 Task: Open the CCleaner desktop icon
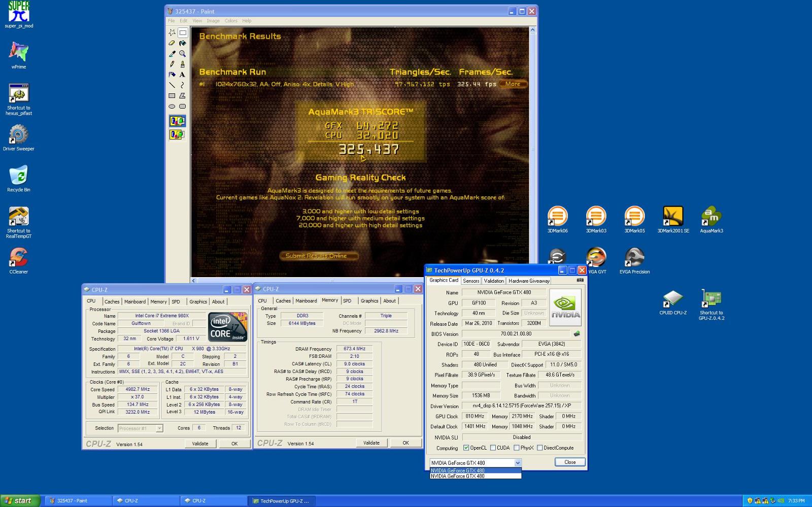19,260
